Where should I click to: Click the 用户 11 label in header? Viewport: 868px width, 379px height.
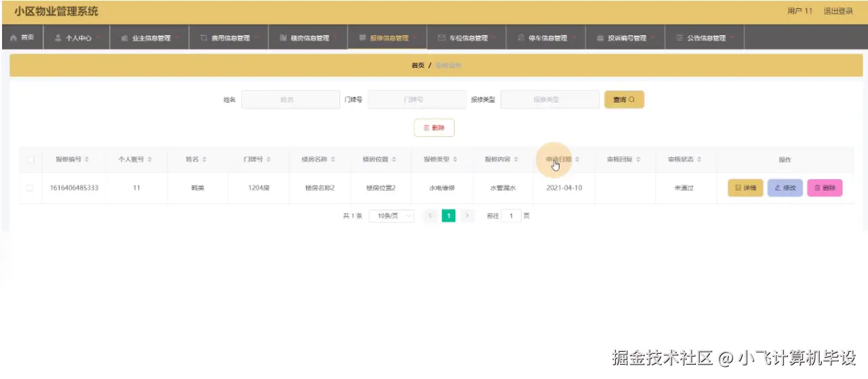pos(800,12)
